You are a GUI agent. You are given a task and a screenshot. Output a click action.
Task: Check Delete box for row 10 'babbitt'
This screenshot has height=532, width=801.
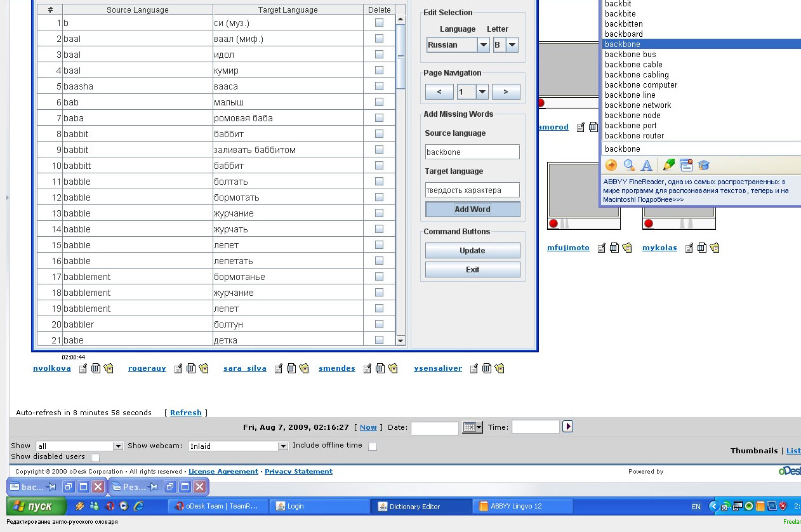tap(379, 165)
